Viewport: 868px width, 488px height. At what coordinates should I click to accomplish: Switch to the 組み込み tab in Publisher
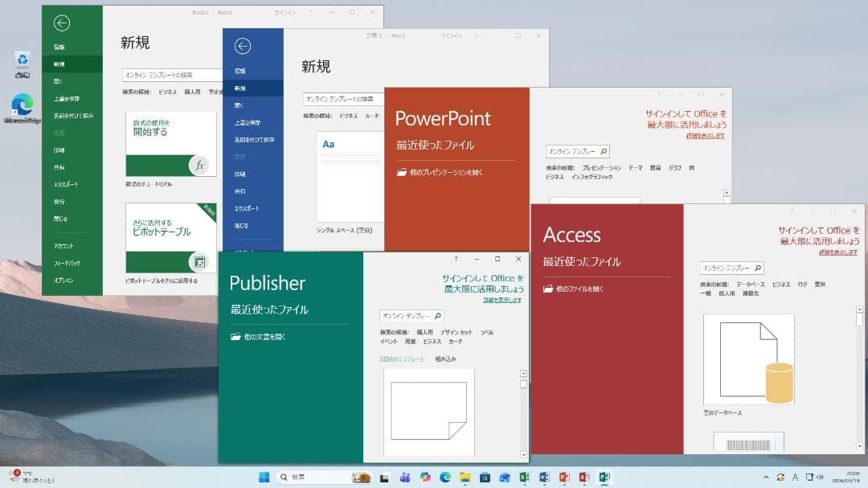pos(445,359)
